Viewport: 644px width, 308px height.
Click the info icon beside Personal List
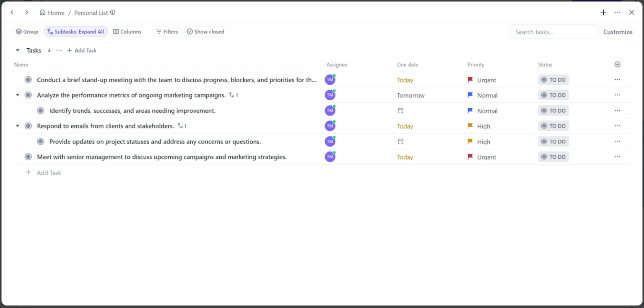pos(112,12)
